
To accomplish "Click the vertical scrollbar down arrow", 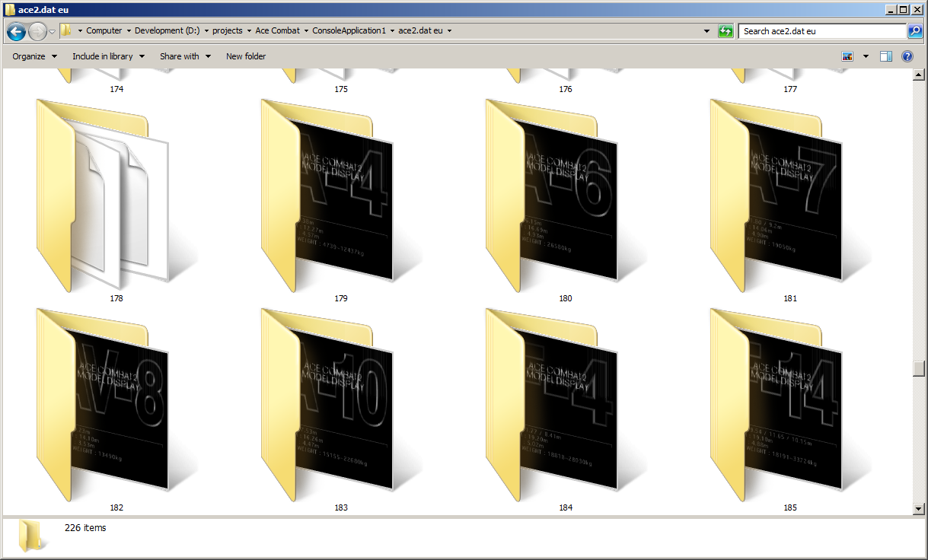I will [x=918, y=508].
